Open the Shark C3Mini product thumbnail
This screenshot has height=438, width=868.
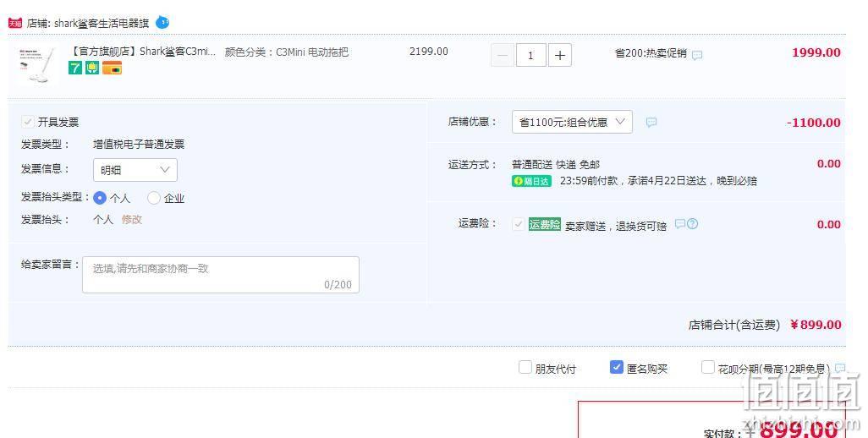[37, 66]
